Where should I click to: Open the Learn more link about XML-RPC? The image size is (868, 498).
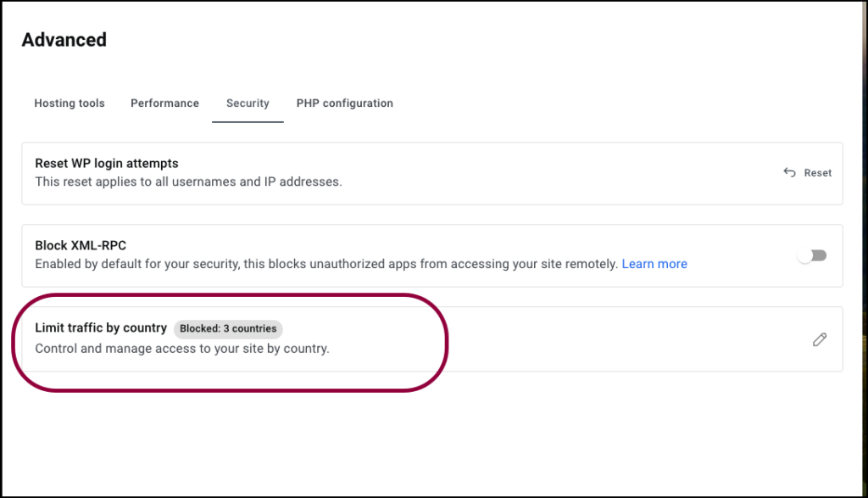(x=654, y=263)
